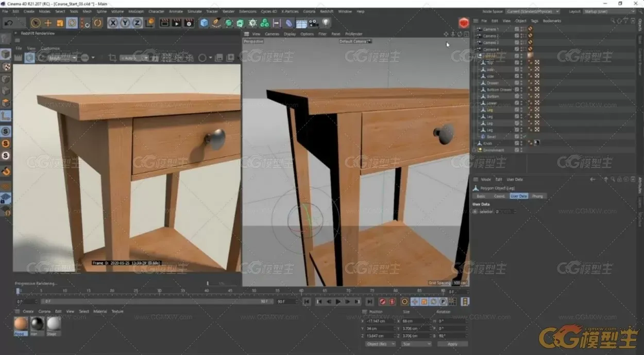This screenshot has height=355, width=644.
Task: Open the Object (Rel) coordinate dropdown
Action: pos(381,344)
